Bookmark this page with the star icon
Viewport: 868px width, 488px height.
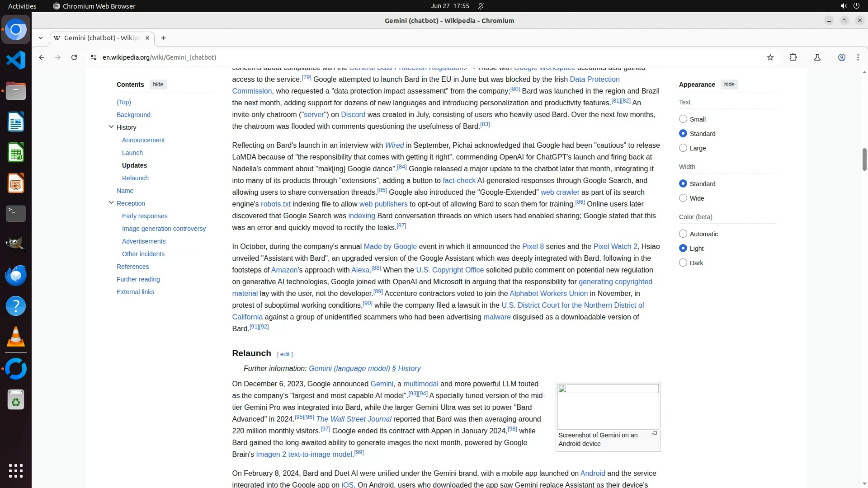770,57
